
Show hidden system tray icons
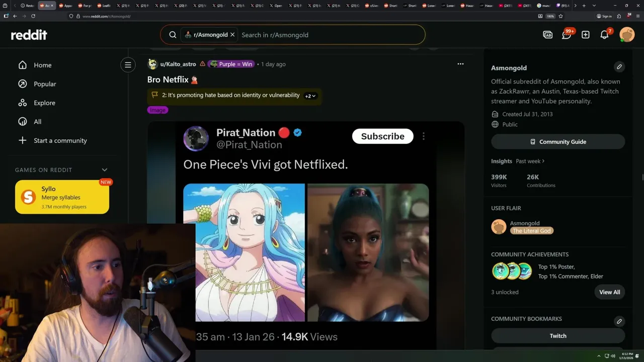(x=599, y=356)
